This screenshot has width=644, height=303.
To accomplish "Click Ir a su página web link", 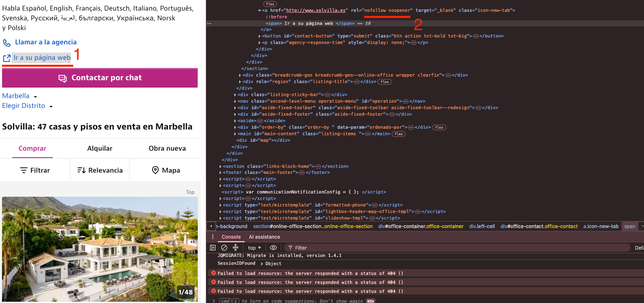I will pyautogui.click(x=42, y=58).
